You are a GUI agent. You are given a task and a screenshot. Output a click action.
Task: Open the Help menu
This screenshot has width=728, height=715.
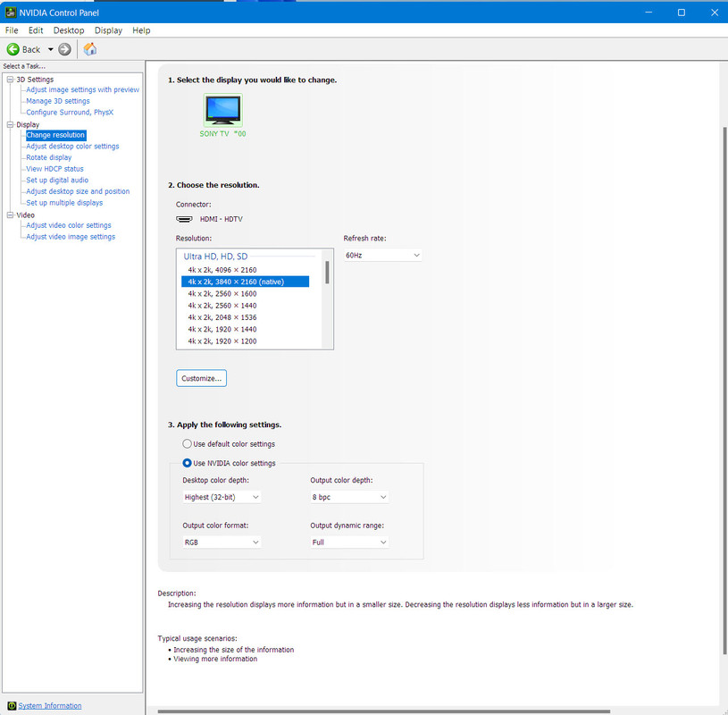[141, 30]
